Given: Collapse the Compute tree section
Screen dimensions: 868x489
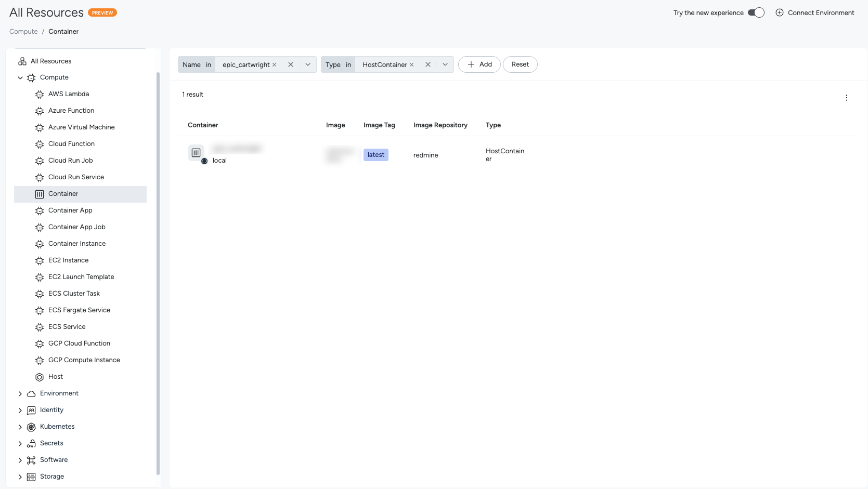Looking at the screenshot, I should [x=20, y=77].
